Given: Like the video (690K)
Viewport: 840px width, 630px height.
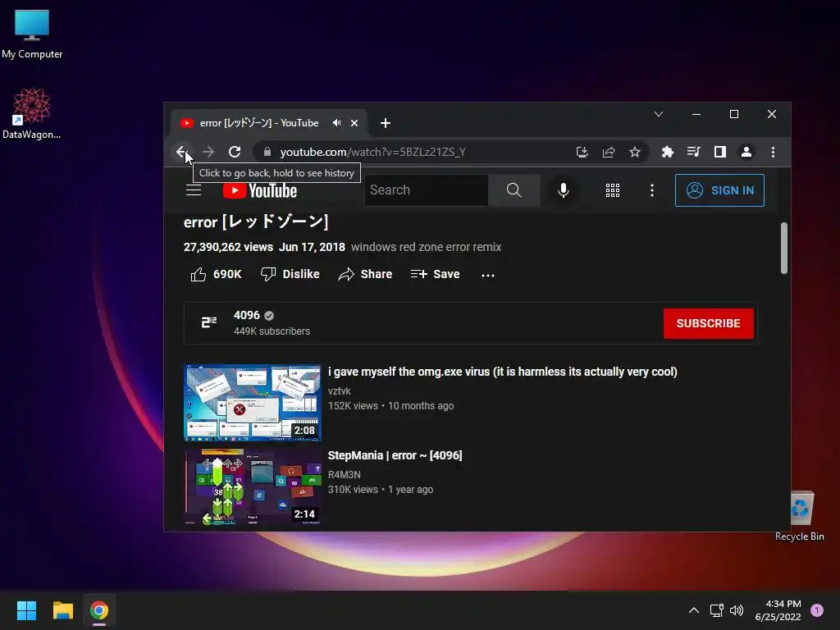Looking at the screenshot, I should pyautogui.click(x=216, y=274).
